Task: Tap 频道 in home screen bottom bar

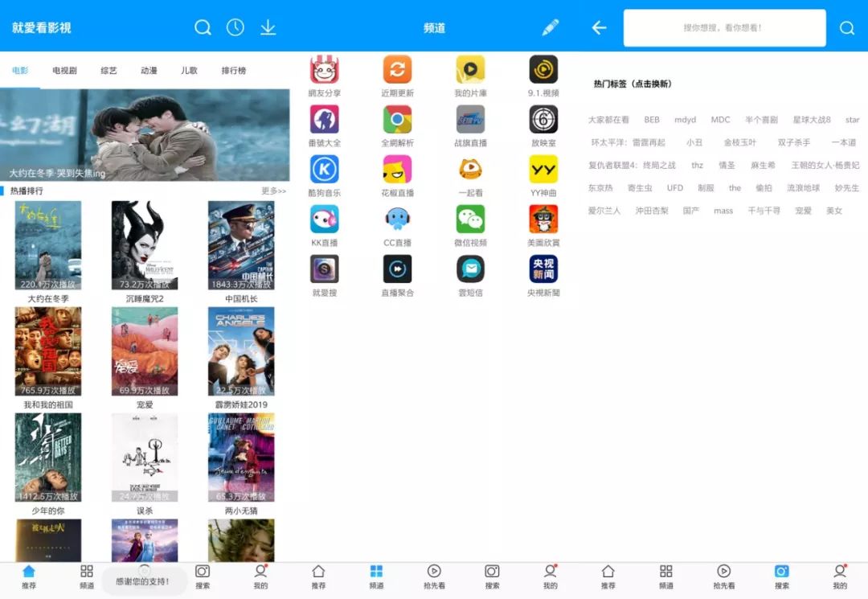Action: tap(87, 576)
